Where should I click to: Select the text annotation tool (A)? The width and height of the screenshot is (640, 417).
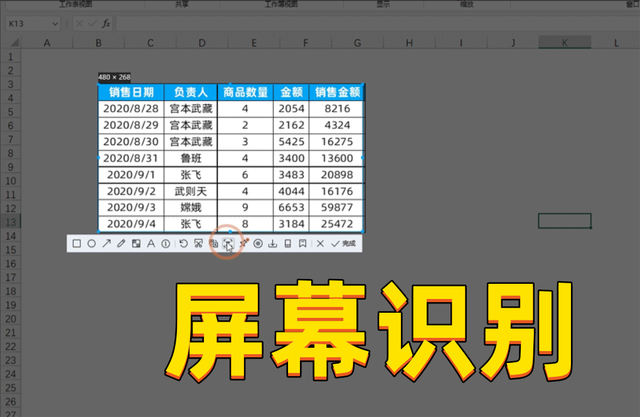point(151,244)
